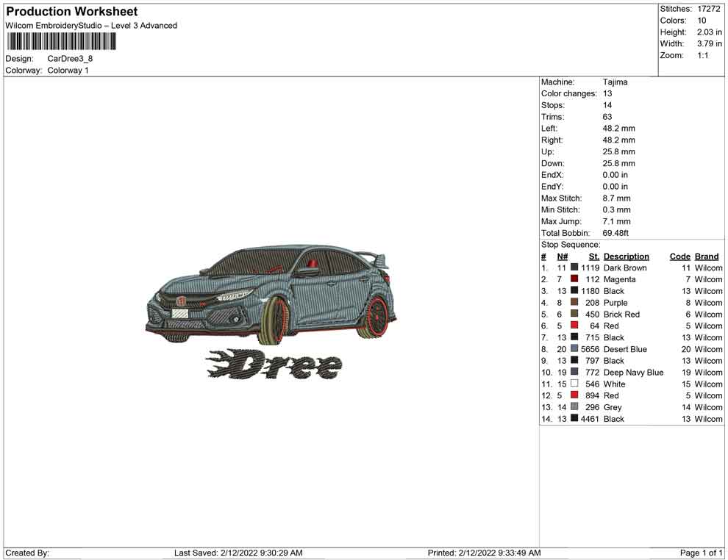Click the stitch count '5656' in row 8
This screenshot has width=728, height=560.
point(590,349)
